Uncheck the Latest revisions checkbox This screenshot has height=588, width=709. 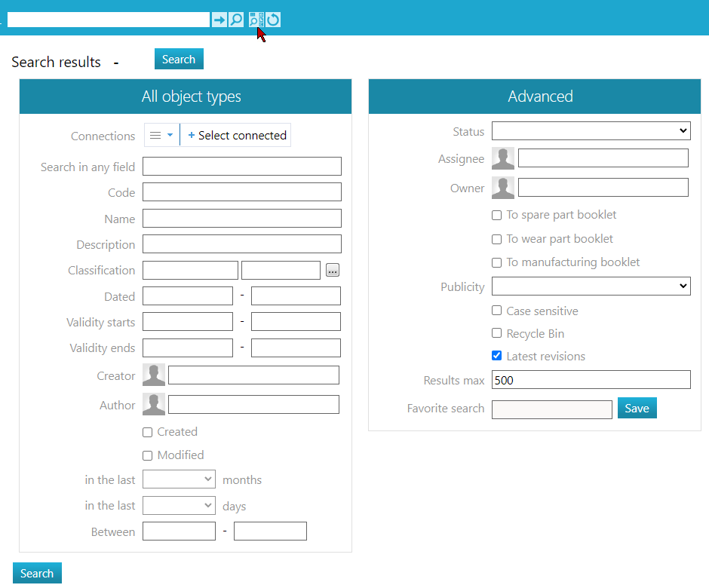(x=496, y=356)
